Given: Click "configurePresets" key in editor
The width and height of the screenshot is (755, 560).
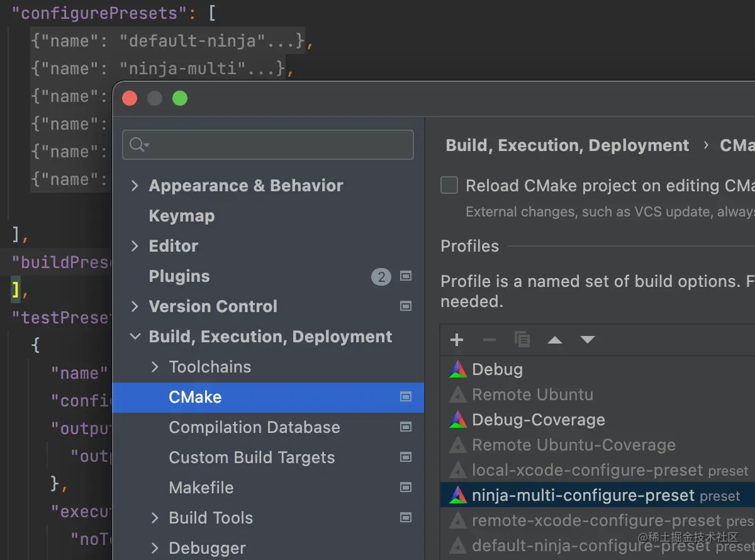Looking at the screenshot, I should (x=99, y=14).
